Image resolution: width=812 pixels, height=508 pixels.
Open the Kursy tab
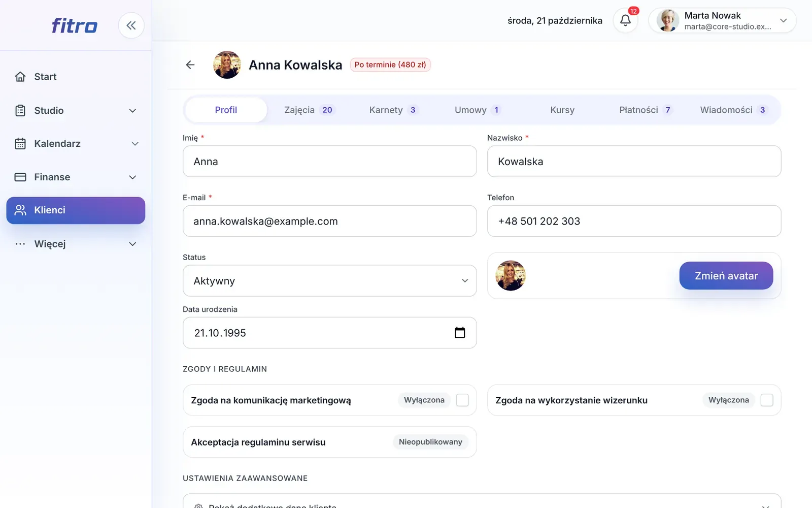562,110
